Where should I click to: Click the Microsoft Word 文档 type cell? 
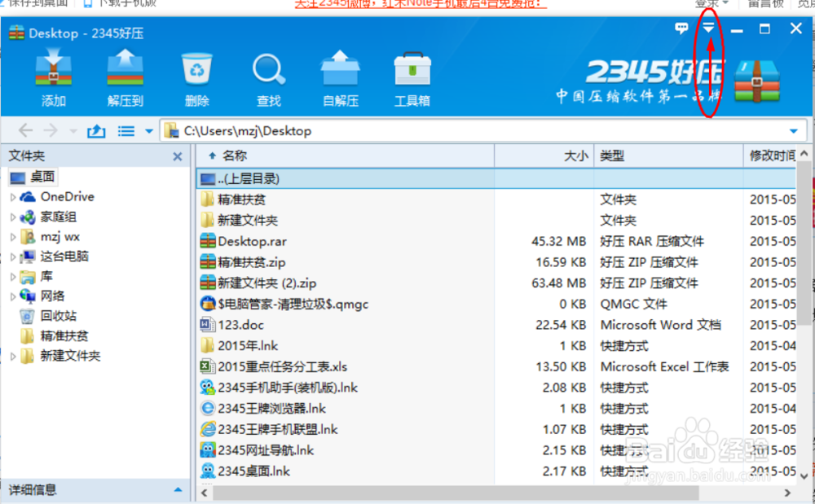pyautogui.click(x=661, y=325)
